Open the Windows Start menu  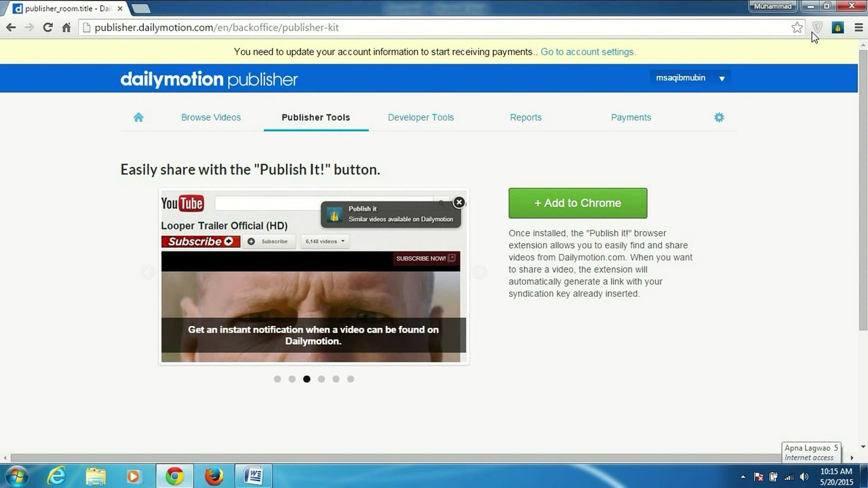click(16, 476)
